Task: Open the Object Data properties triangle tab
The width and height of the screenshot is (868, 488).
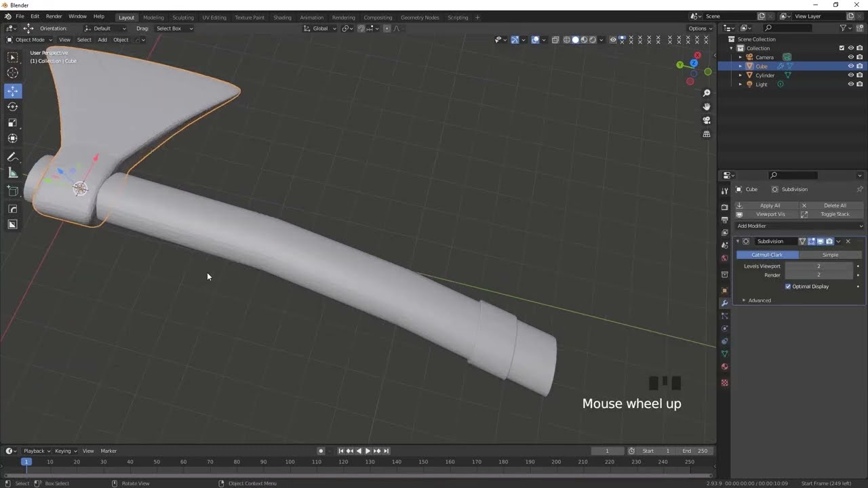Action: (x=724, y=354)
